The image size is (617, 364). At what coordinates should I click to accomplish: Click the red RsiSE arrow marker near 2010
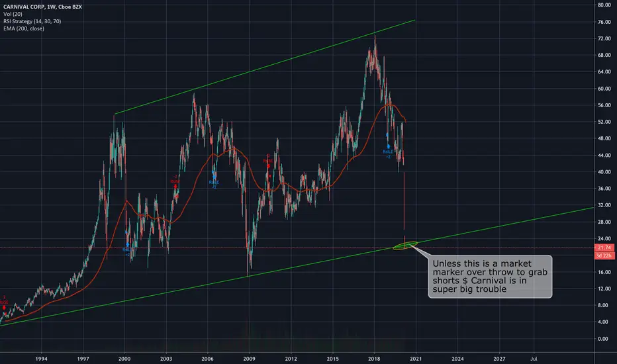pos(268,165)
